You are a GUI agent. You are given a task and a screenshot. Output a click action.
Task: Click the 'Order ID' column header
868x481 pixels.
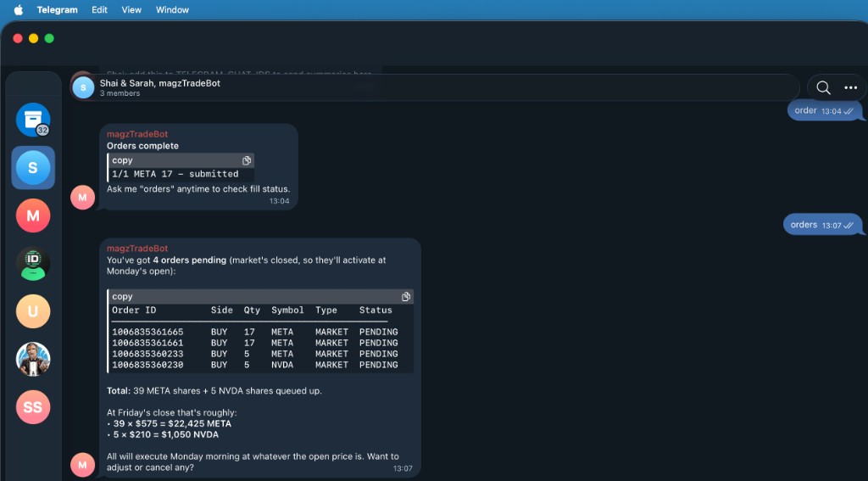pos(134,310)
